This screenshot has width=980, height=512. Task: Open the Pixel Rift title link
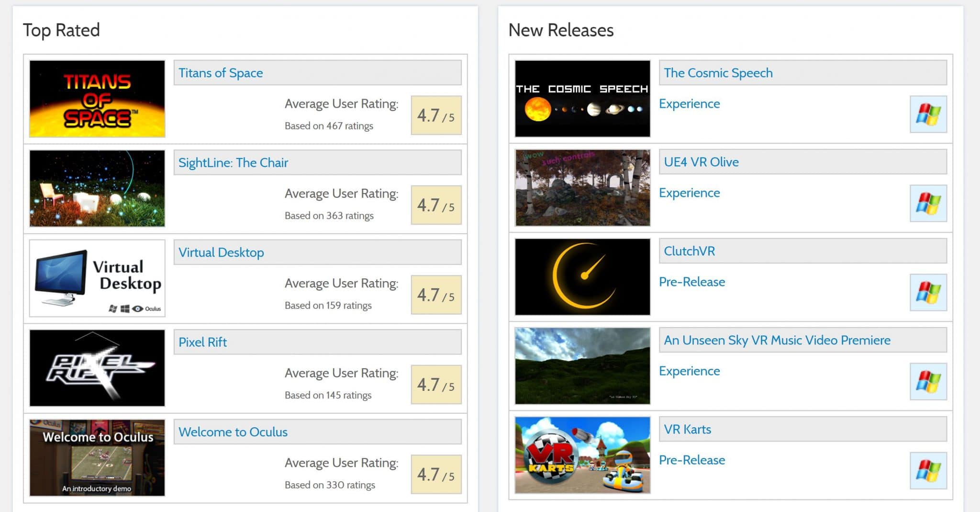[202, 342]
